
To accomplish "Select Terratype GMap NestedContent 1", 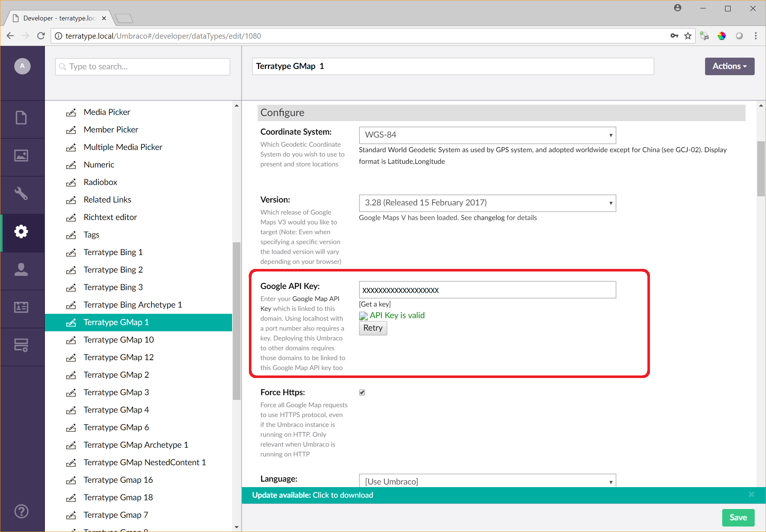I will pyautogui.click(x=145, y=462).
